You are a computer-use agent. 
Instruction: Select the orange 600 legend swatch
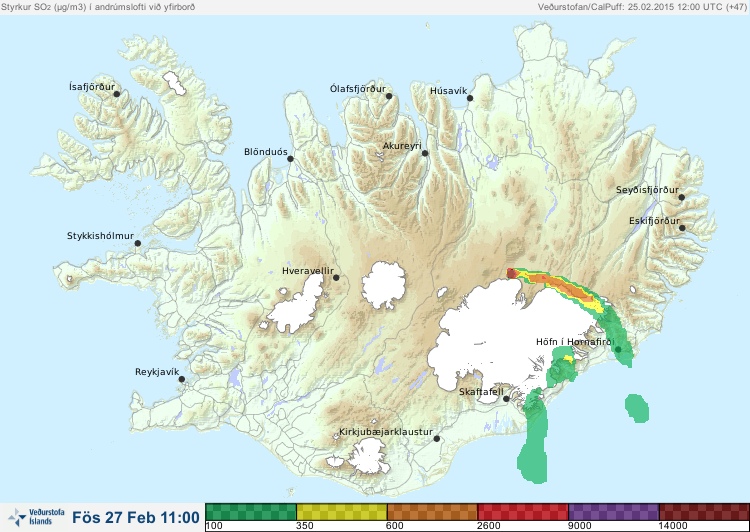point(432,512)
